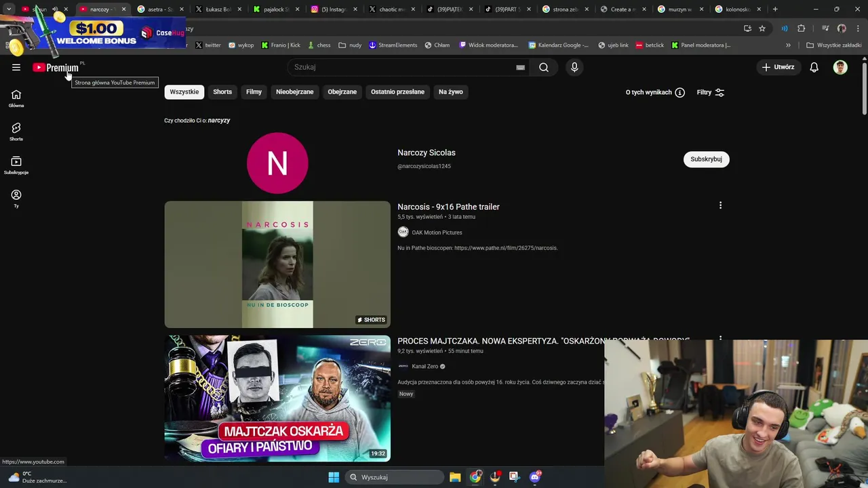Click the page vertical scrollbar
The width and height of the screenshot is (868, 488).
pyautogui.click(x=864, y=88)
